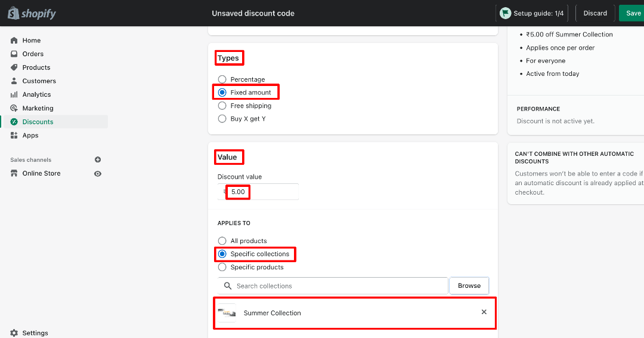Click 'Active from today' summary line

552,73
